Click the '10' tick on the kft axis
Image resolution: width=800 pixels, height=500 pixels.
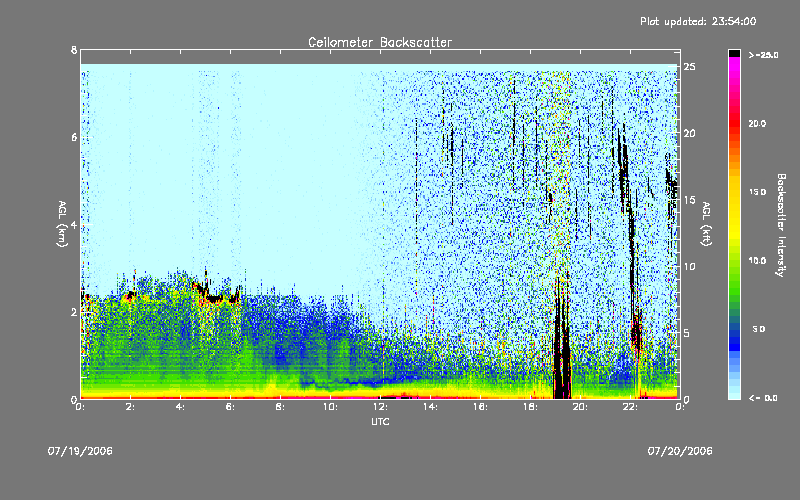(x=690, y=266)
